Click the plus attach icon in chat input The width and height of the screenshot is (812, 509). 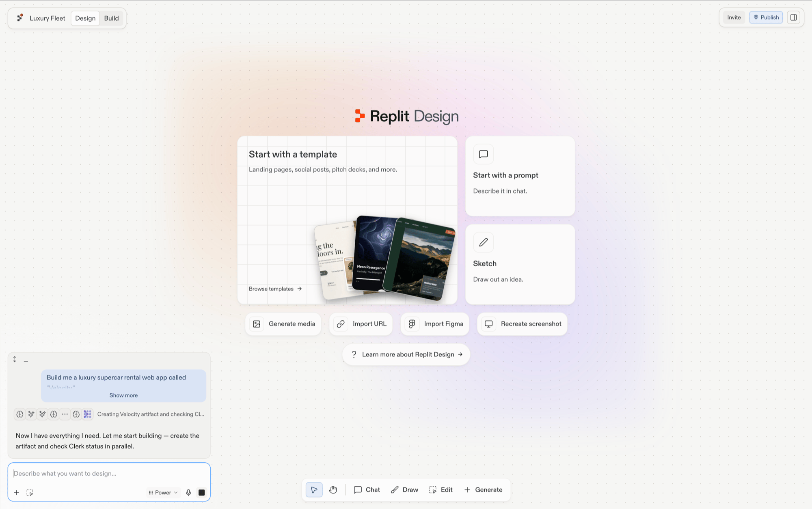click(17, 493)
